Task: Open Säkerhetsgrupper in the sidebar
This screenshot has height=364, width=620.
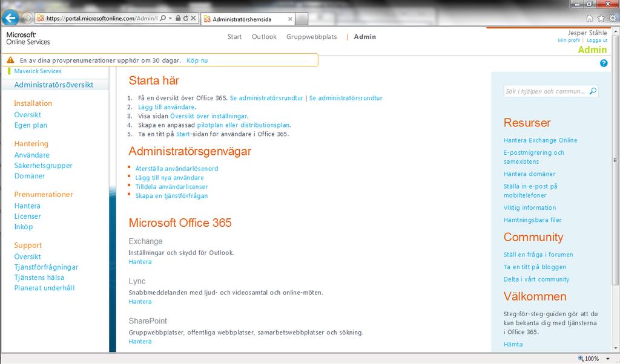Action: [44, 166]
